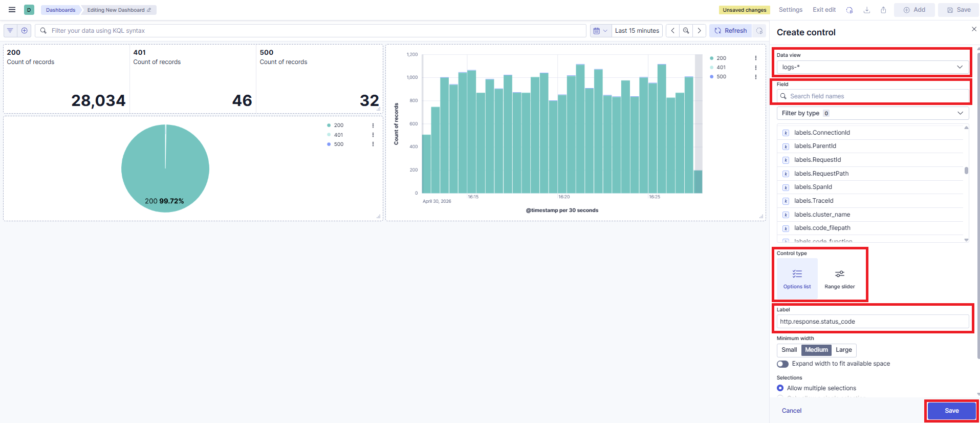The height and width of the screenshot is (423, 980).
Task: Open the Last 15 minutes time picker
Action: [637, 31]
